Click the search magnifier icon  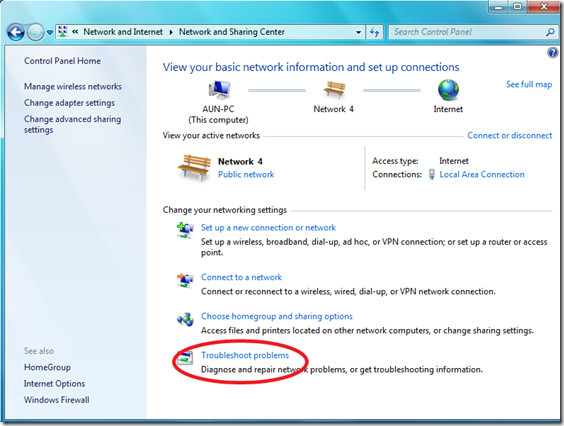point(550,32)
